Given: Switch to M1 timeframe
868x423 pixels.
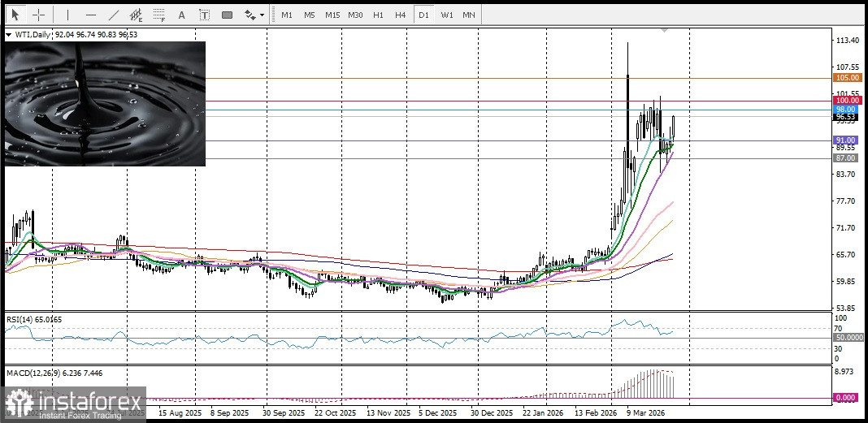Looking at the screenshot, I should pyautogui.click(x=287, y=15).
